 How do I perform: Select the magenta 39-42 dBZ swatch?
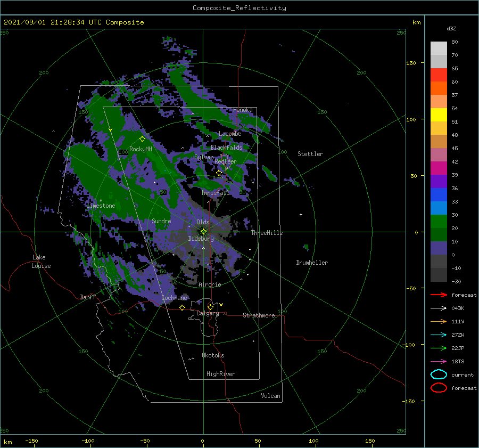pyautogui.click(x=439, y=168)
